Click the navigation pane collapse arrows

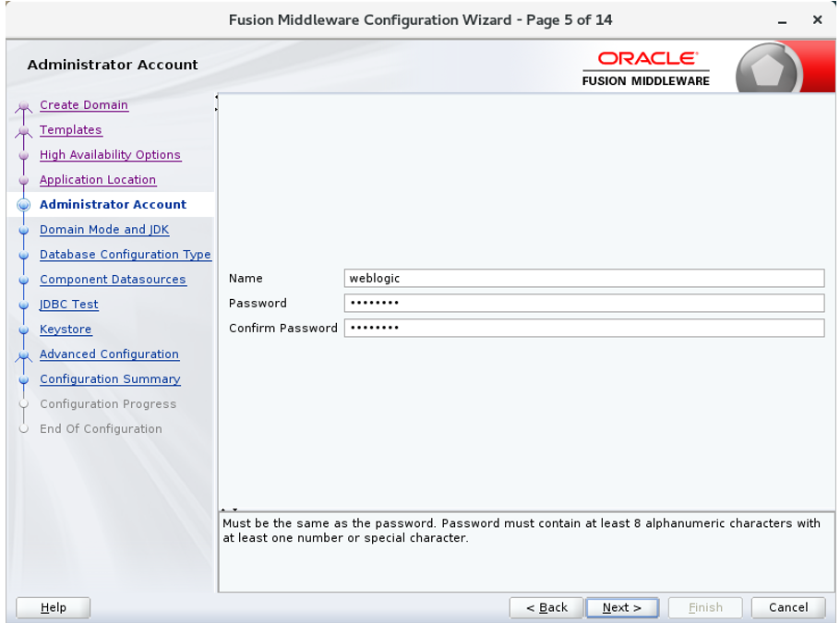pos(216,103)
